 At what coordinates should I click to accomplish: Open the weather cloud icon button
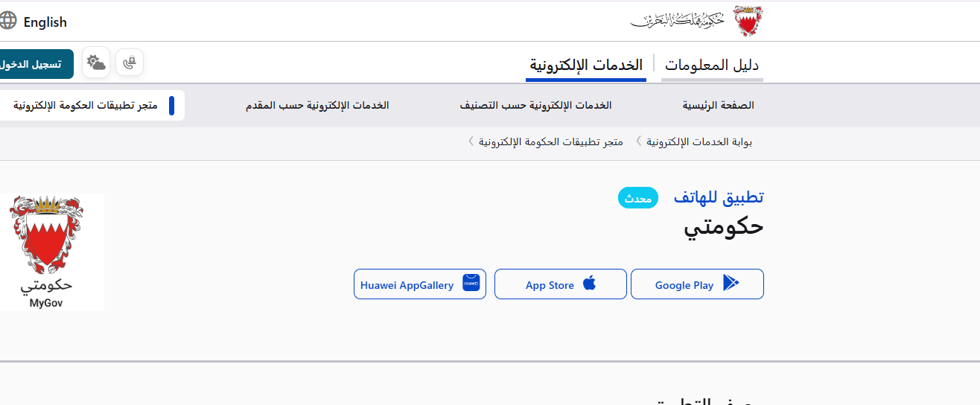96,63
